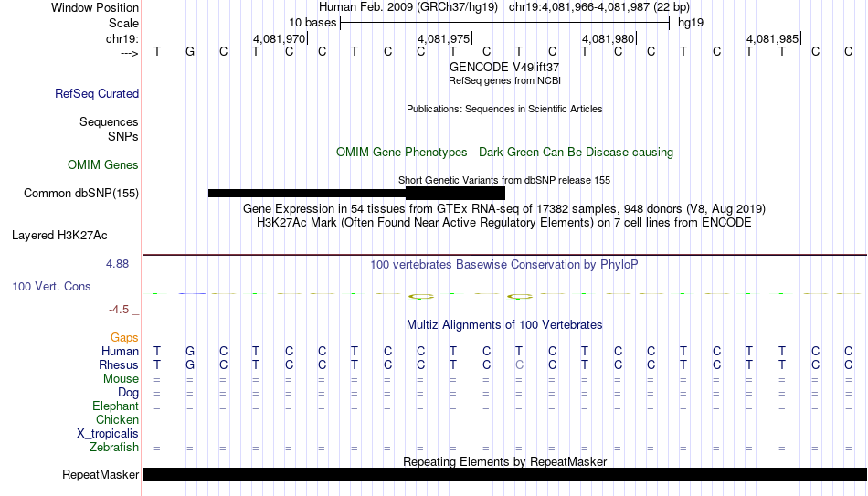Click the ---> strand direction arrow
The width and height of the screenshot is (868, 496).
coord(130,53)
